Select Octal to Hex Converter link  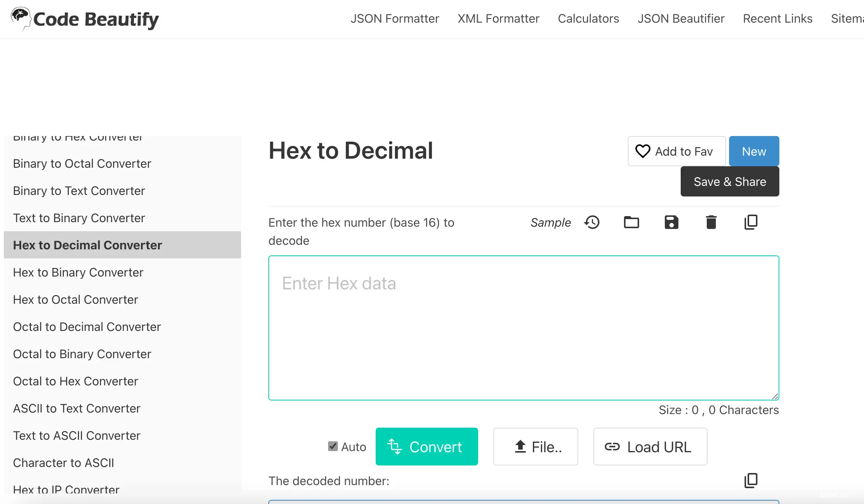pos(76,381)
